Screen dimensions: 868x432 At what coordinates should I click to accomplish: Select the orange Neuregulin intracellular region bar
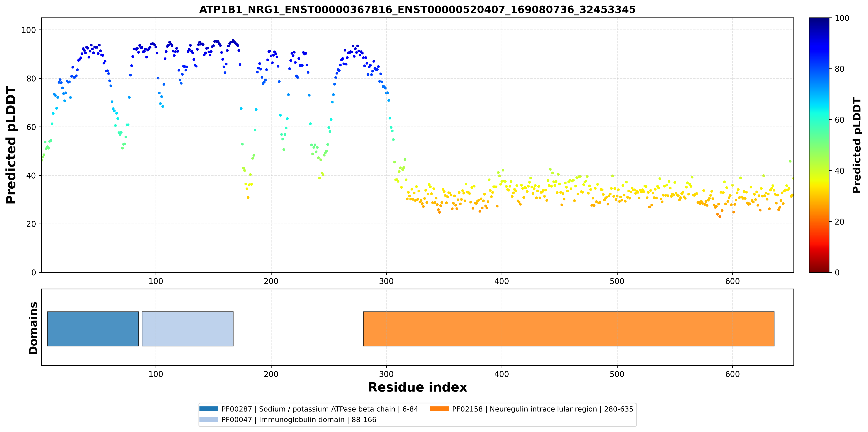pyautogui.click(x=568, y=329)
